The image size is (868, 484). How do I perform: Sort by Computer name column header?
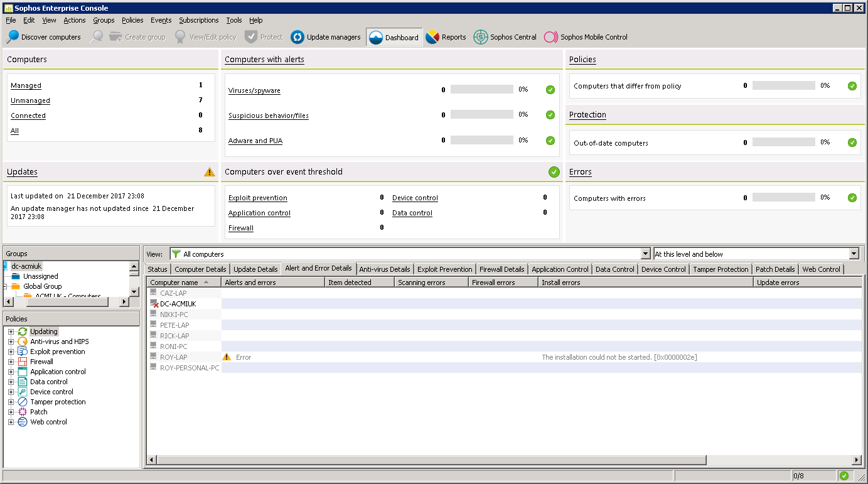(185, 282)
